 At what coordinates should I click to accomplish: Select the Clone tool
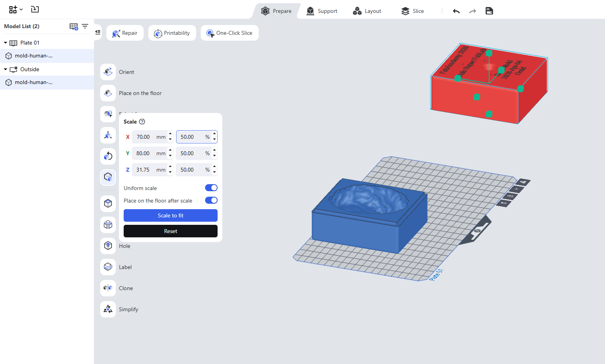coord(108,288)
